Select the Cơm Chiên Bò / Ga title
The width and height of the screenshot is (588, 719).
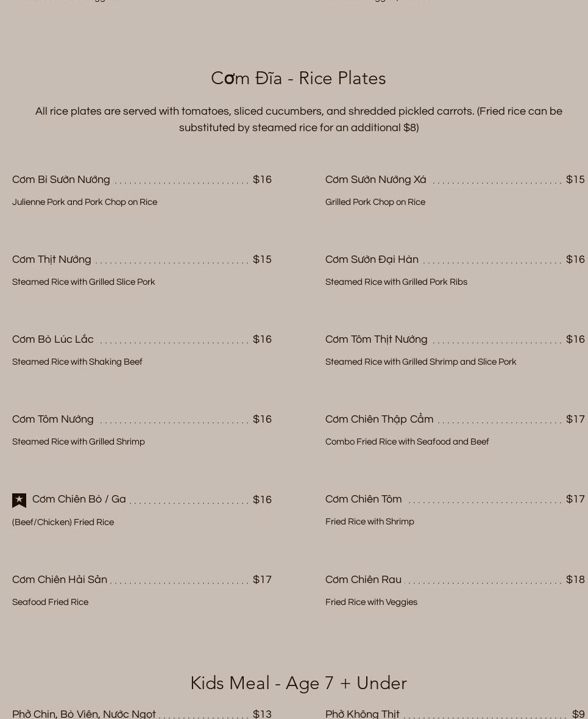pos(79,499)
